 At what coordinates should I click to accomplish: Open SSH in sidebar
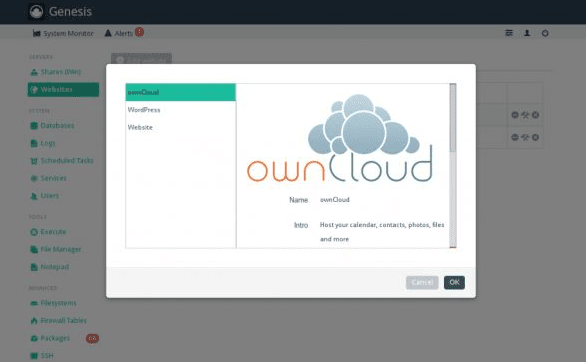click(x=42, y=356)
